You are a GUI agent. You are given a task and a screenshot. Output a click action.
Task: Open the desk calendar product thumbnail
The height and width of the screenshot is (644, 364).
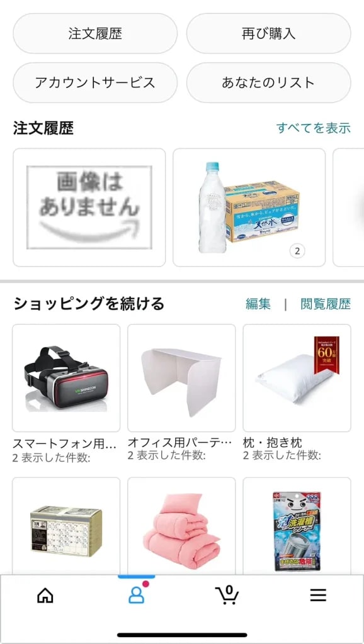66,526
